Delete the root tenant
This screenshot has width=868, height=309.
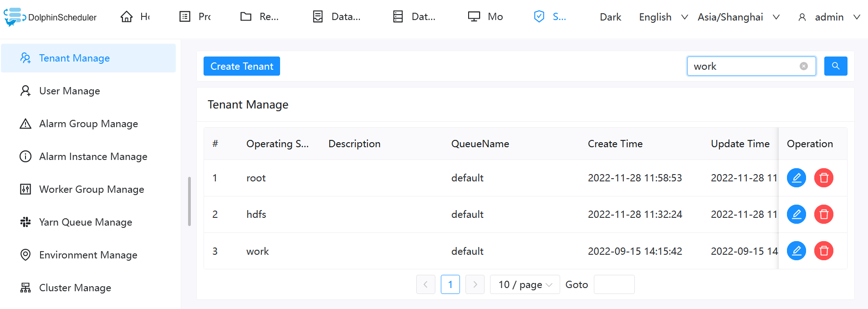tap(824, 178)
